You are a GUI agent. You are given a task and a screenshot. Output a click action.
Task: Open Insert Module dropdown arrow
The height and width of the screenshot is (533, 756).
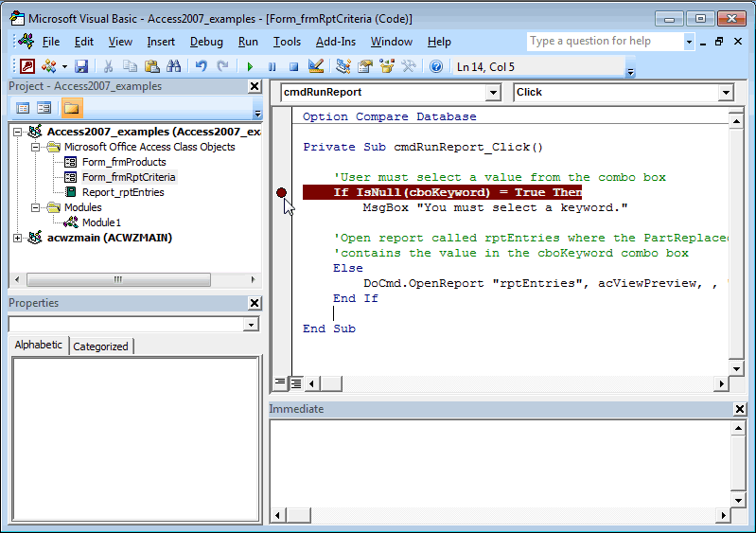[64, 66]
